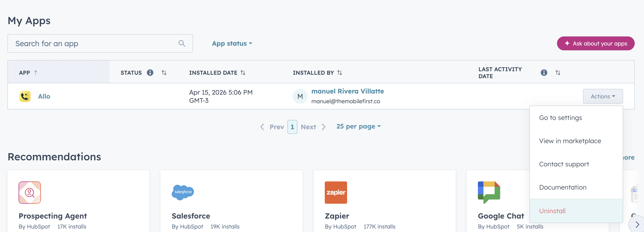Select Contact support menu item
The image size is (644, 232).
pos(576,164)
